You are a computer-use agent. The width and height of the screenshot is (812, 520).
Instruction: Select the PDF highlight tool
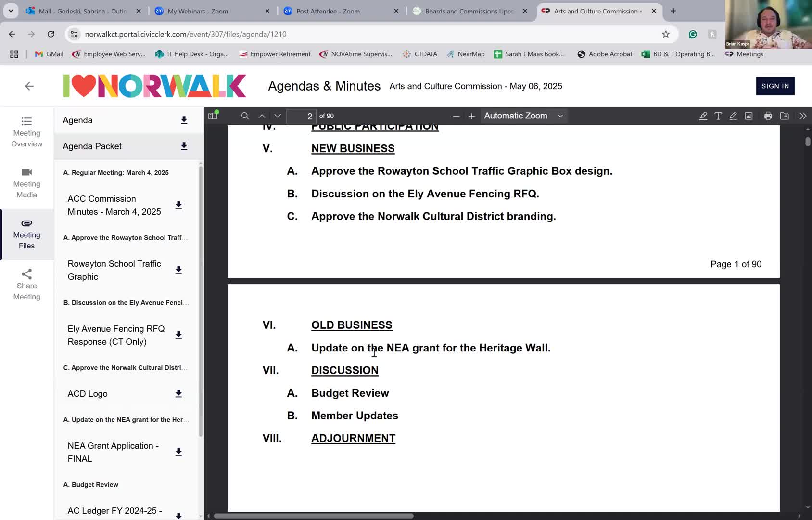pyautogui.click(x=703, y=116)
